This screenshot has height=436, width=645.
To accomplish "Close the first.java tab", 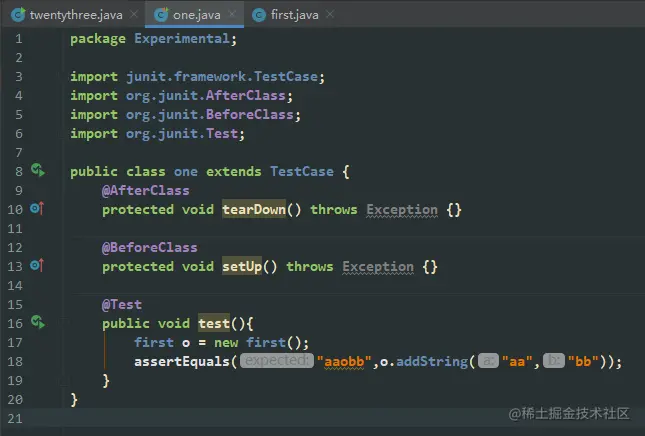I will [330, 14].
